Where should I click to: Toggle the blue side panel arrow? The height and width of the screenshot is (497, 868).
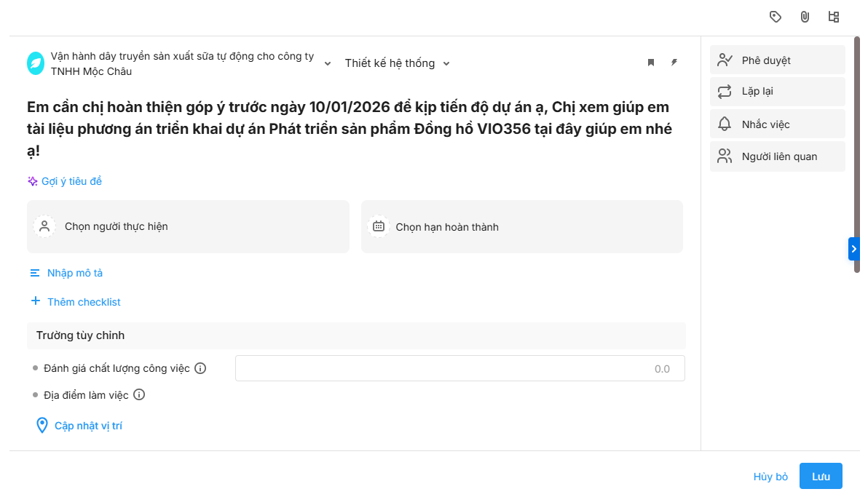tap(854, 249)
